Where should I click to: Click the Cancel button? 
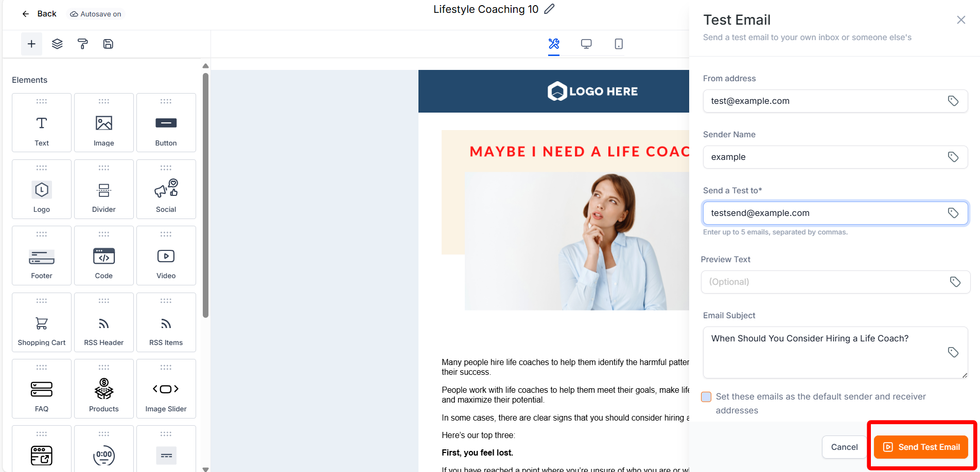pos(844,447)
